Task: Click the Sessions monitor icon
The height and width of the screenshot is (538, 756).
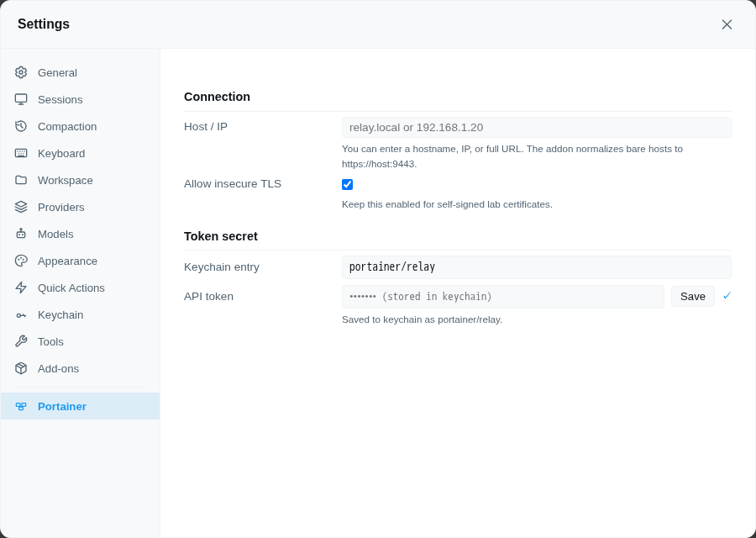Action: (x=21, y=99)
